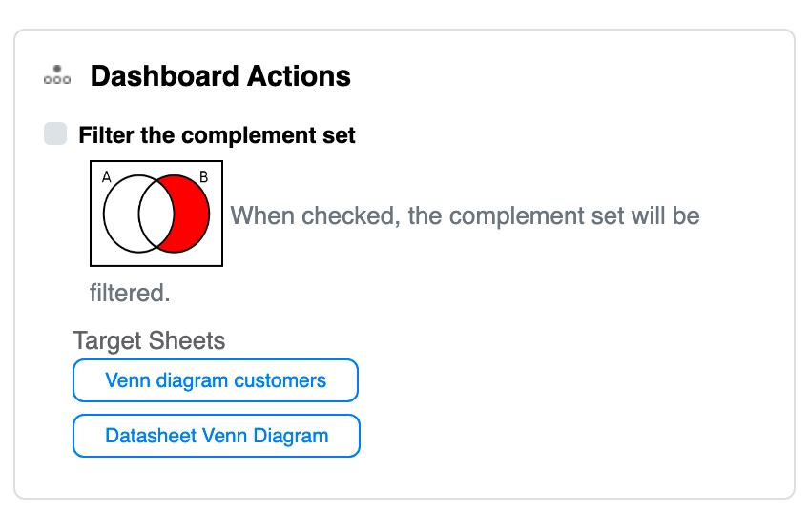
Task: Click the word "customers" on the first button
Action: pyautogui.click(x=280, y=380)
